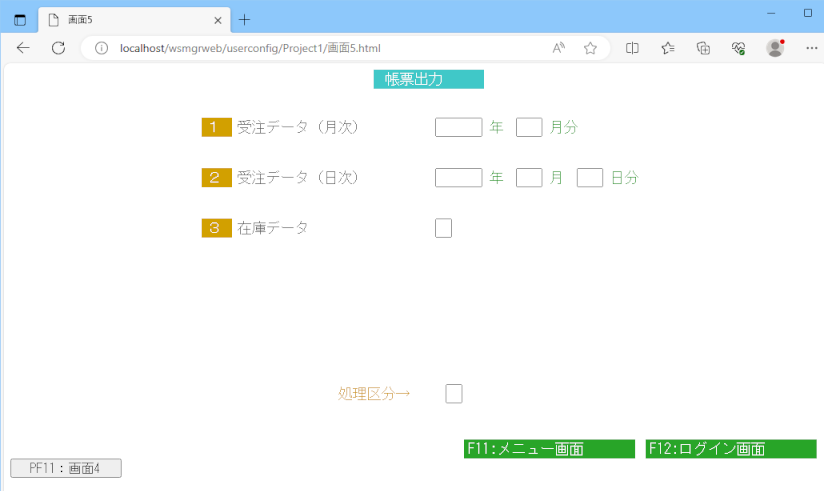The width and height of the screenshot is (824, 491).
Task: Reload the page with refresh icon
Action: (x=58, y=48)
